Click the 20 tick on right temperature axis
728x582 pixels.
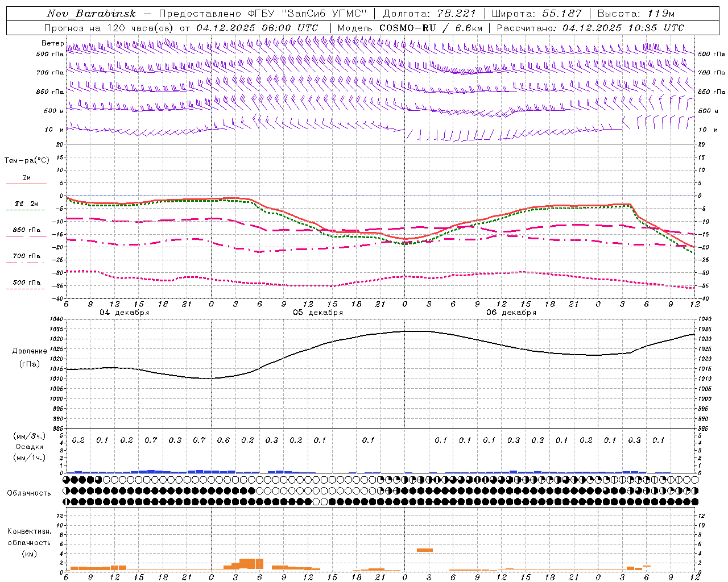point(702,144)
